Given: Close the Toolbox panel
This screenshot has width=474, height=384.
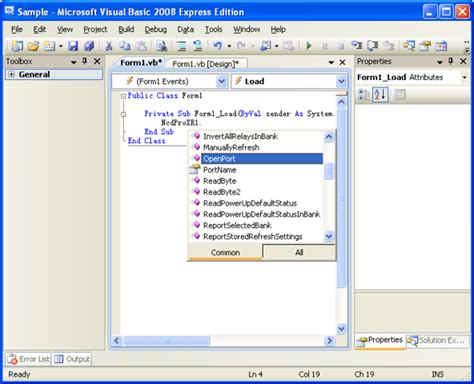Looking at the screenshot, I should pyautogui.click(x=97, y=61).
